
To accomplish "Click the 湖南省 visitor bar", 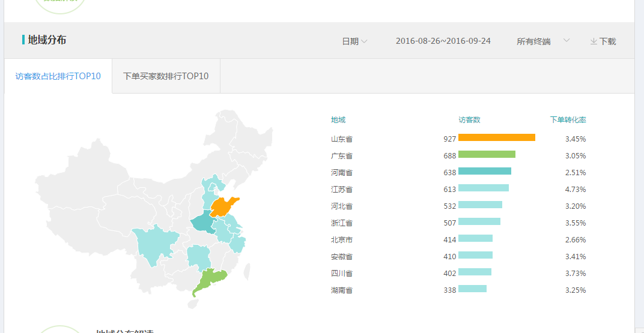I will coord(472,289).
